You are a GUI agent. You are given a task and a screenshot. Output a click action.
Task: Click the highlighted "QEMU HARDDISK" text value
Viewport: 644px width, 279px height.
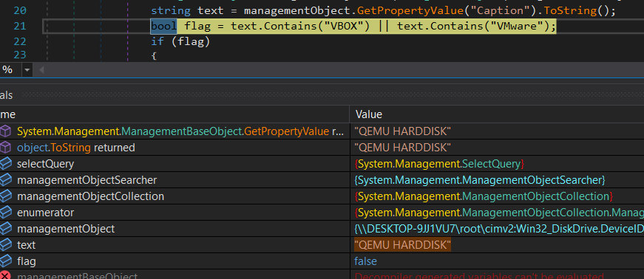[402, 245]
